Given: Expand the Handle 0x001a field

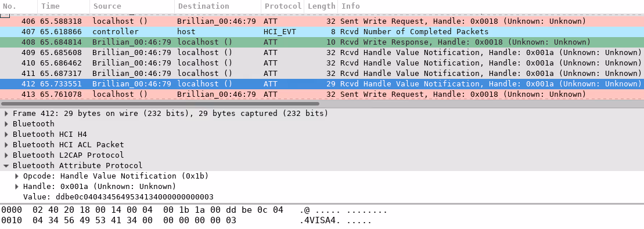Looking at the screenshot, I should coord(17,186).
